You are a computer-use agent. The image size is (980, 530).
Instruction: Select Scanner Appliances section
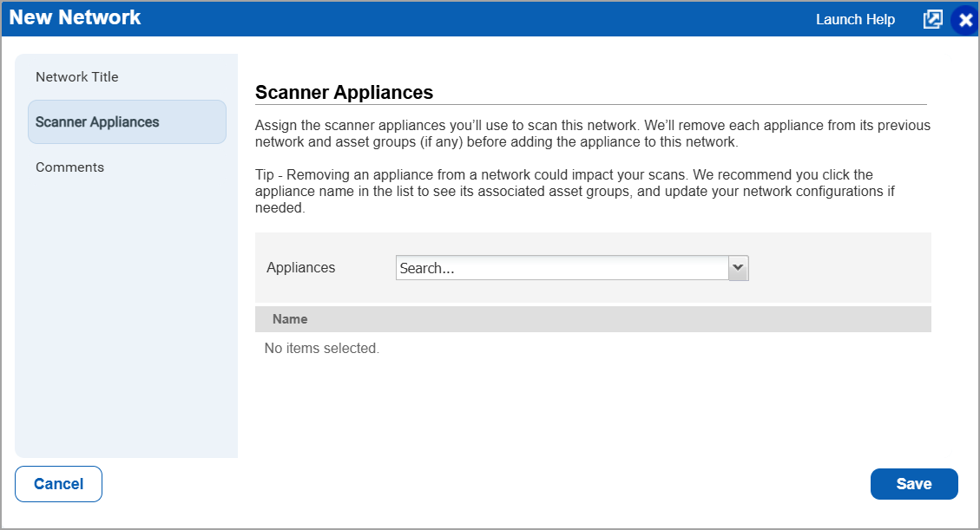(x=127, y=121)
